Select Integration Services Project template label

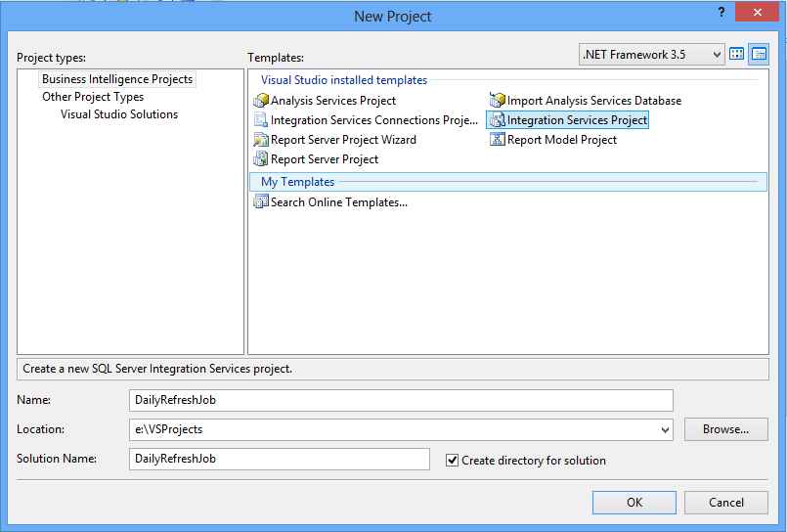point(577,120)
